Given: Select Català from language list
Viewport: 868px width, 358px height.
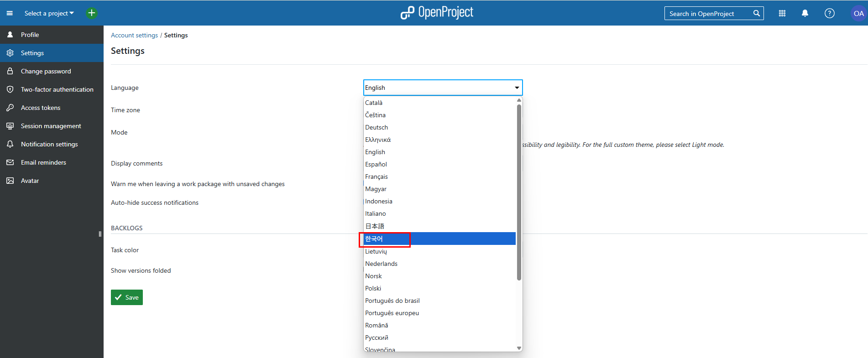Looking at the screenshot, I should (x=440, y=103).
